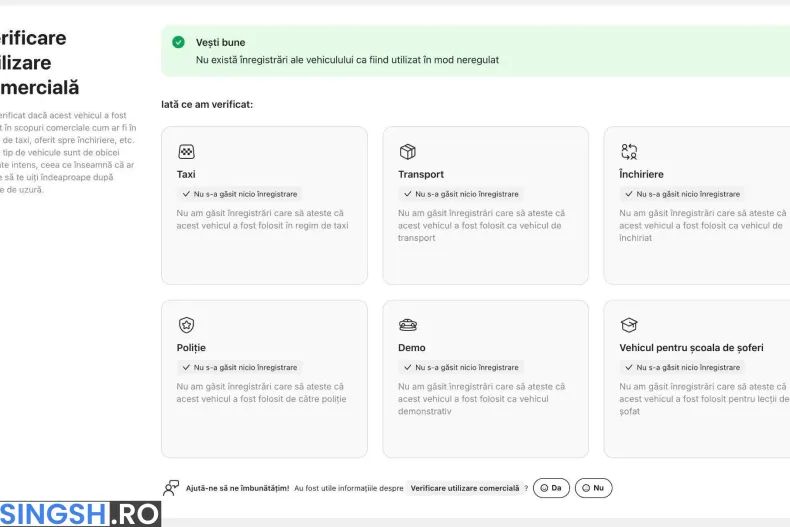Click the Demo Nu s-a găsit nicio înregistrare label
Viewport: 790px width, 527px height.
point(467,367)
